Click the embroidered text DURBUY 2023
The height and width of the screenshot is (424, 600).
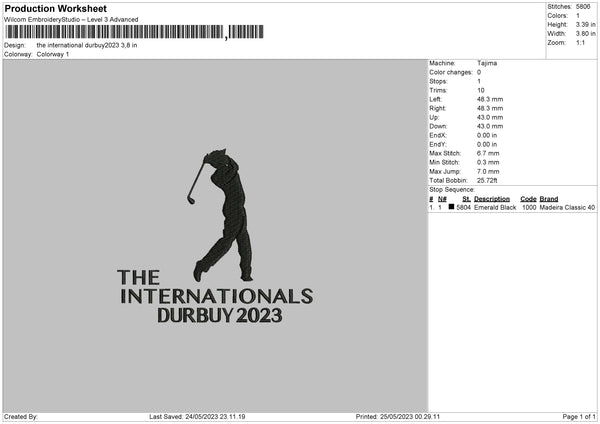tap(220, 315)
